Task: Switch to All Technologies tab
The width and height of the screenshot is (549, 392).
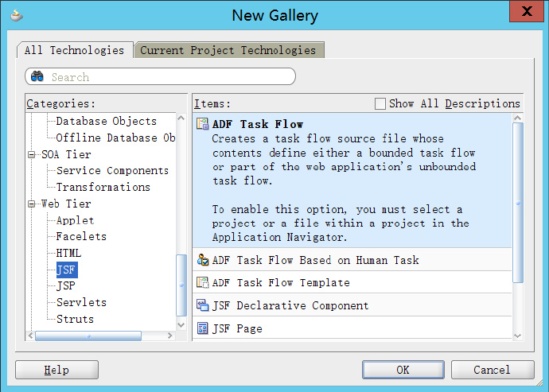Action: click(75, 50)
